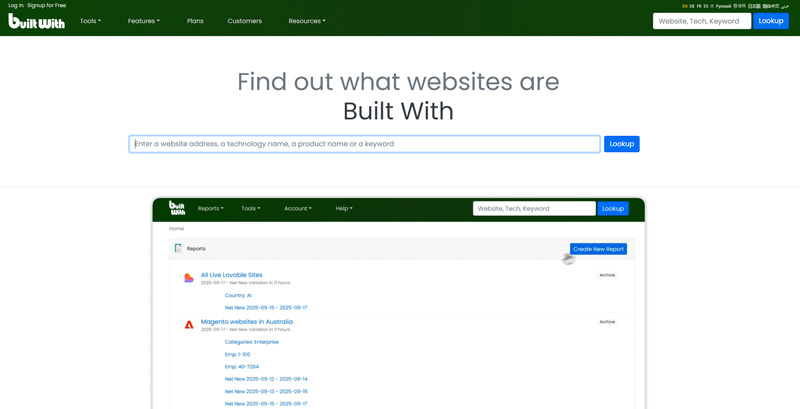This screenshot has height=409, width=800.
Task: Switch language to EN
Action: pos(685,6)
